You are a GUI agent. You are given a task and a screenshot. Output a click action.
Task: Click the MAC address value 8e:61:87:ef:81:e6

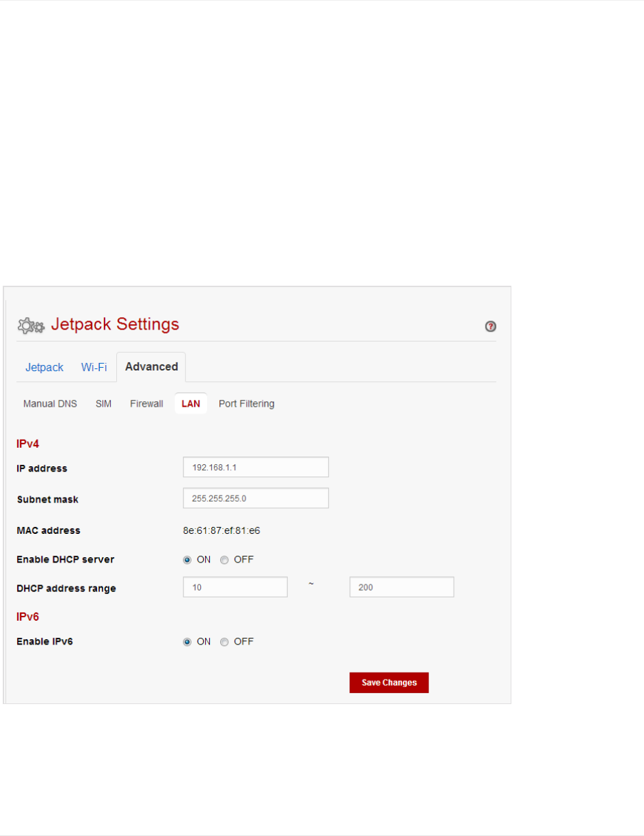[222, 530]
